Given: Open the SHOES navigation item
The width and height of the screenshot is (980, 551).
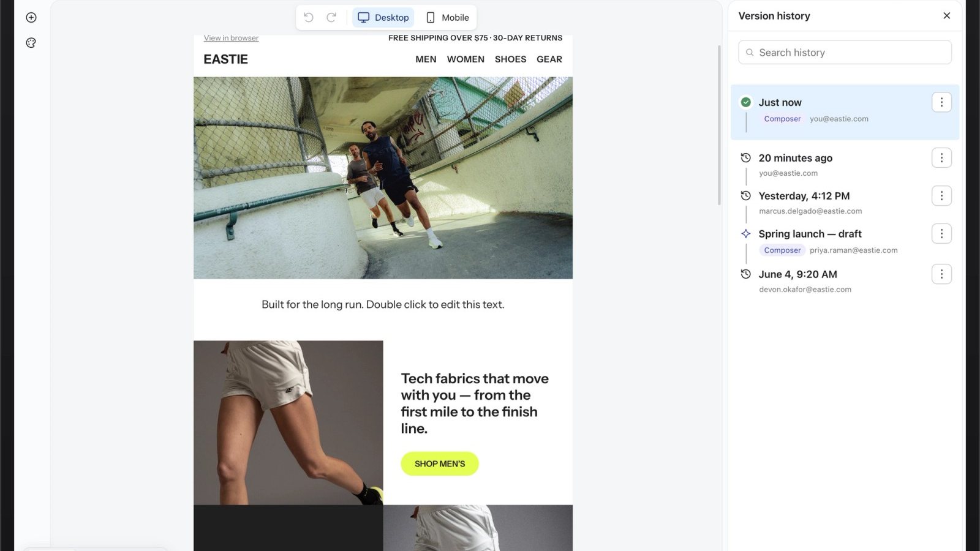Looking at the screenshot, I should pyautogui.click(x=511, y=59).
